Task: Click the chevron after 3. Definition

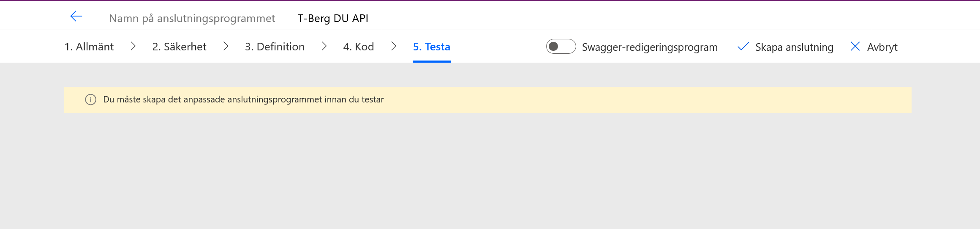Action: pos(324,46)
